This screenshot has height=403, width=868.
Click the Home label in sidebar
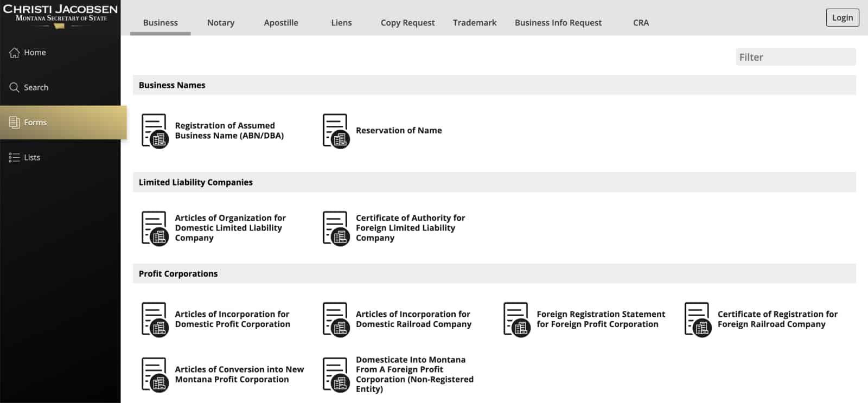coord(35,53)
